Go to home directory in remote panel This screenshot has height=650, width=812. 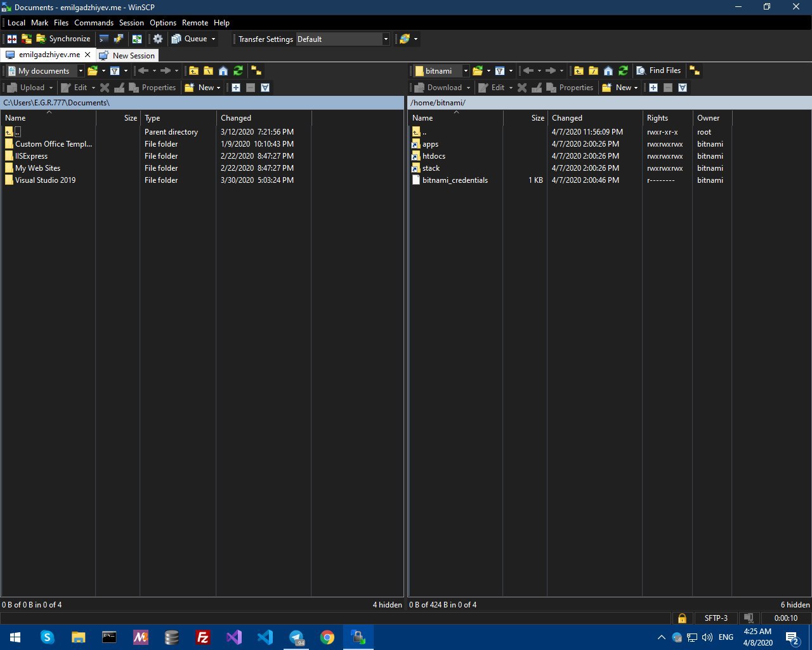tap(608, 70)
